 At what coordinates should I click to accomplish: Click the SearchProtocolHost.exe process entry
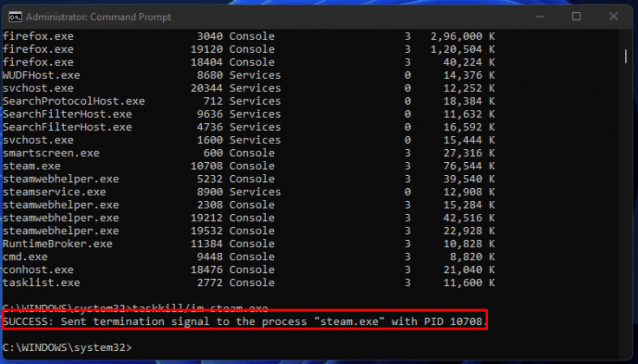tap(74, 101)
